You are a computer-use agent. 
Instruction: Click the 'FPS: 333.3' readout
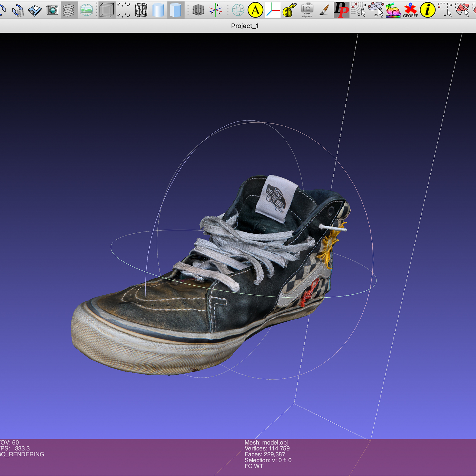coord(15,448)
